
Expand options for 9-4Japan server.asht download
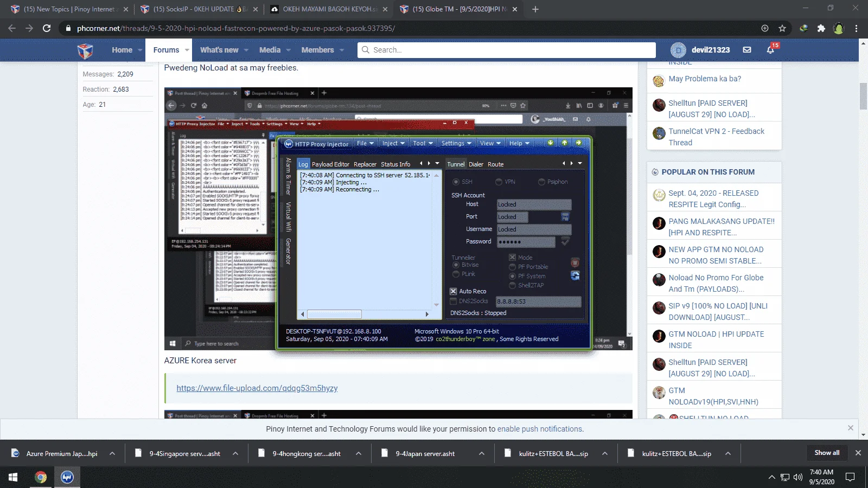[x=482, y=453]
